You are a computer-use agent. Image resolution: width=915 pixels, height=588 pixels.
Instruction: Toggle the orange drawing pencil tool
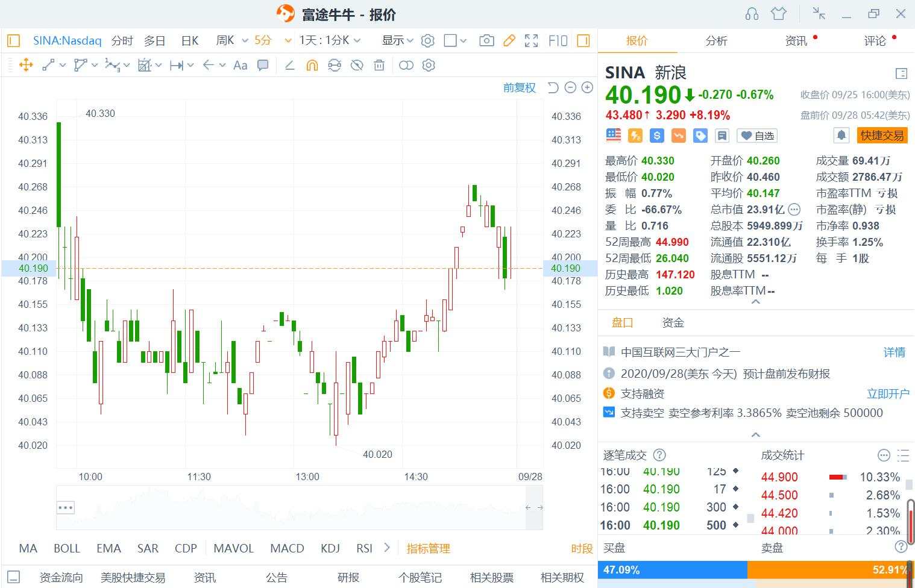pos(509,40)
